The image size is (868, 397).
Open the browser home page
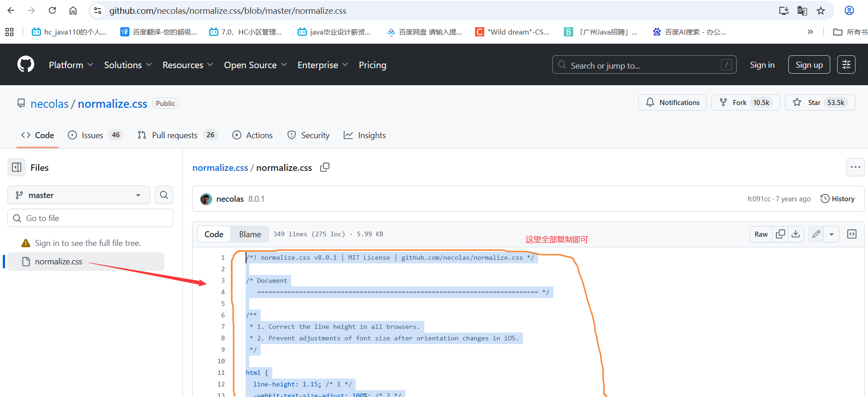coord(73,11)
